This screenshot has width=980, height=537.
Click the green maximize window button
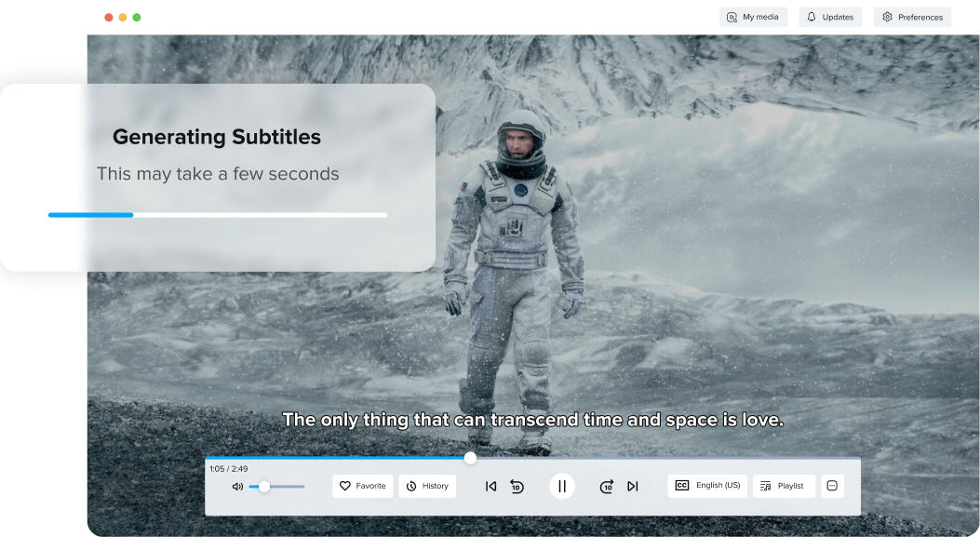(137, 18)
